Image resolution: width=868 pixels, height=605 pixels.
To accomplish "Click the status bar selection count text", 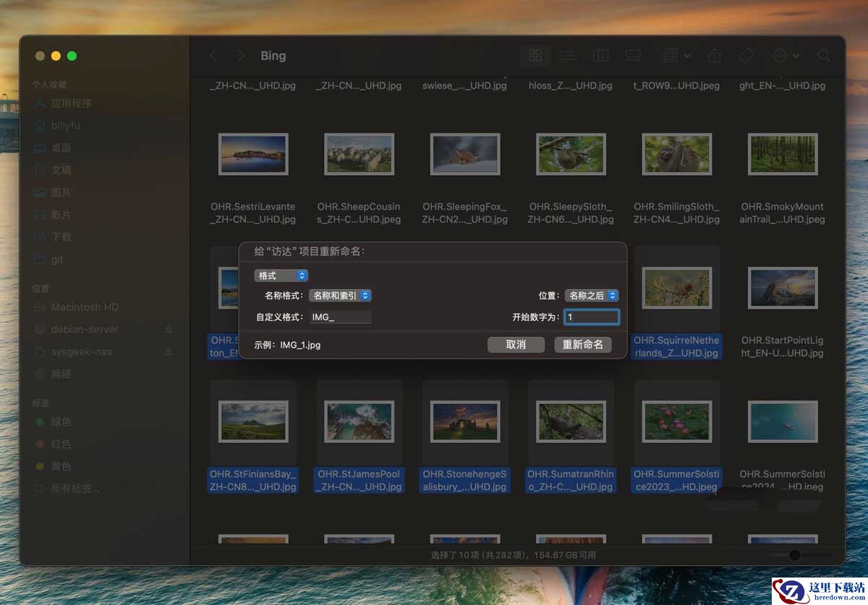I will click(x=514, y=555).
